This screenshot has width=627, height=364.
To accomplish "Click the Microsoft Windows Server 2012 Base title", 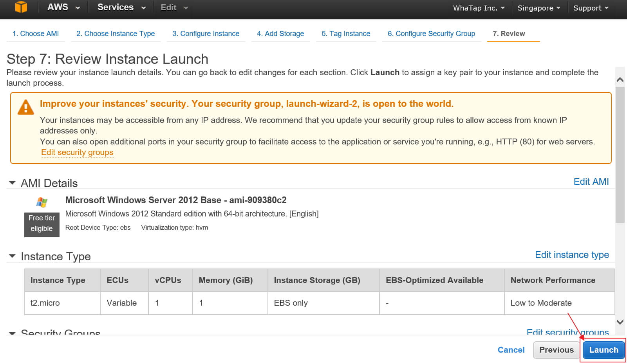I will click(x=176, y=200).
